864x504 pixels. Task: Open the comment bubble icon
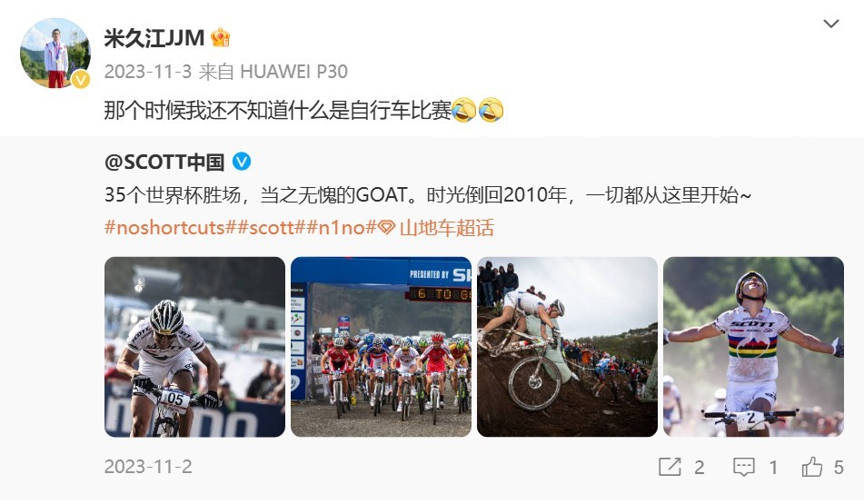click(743, 467)
